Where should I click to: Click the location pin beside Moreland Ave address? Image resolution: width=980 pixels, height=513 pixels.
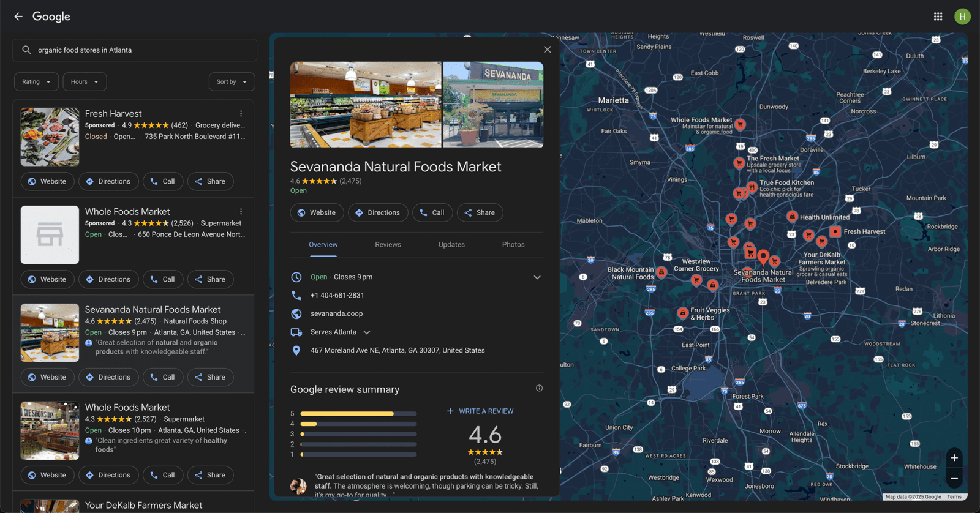coord(296,350)
